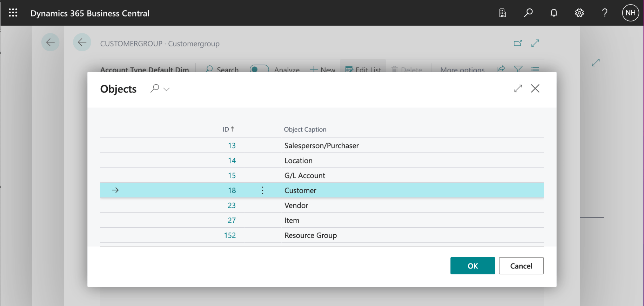Click the Cancel button
Screen dimensions: 644x306
[x=521, y=266]
